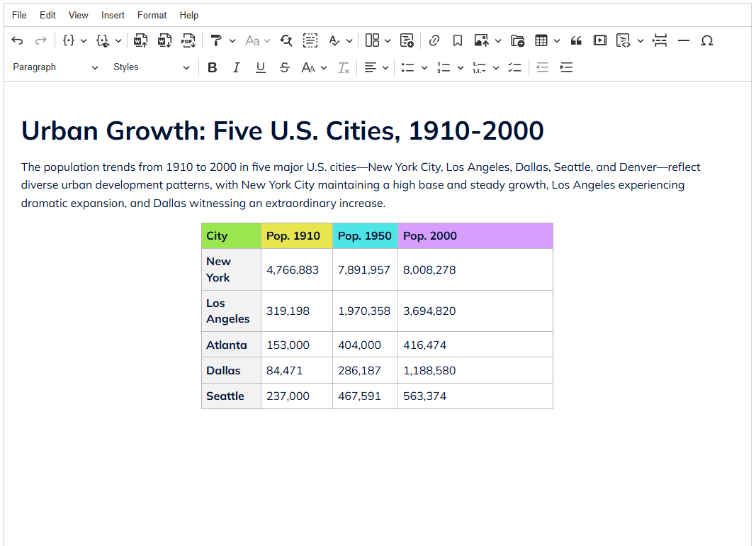Click the Dallas row header cell
The image size is (756, 546).
pyautogui.click(x=232, y=370)
